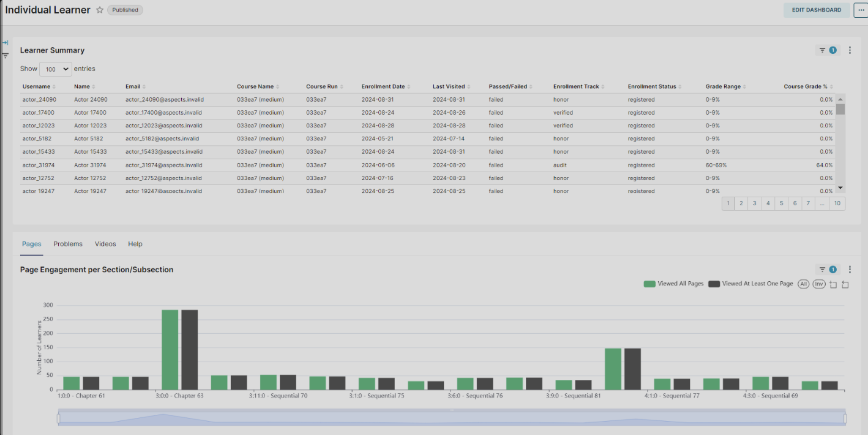This screenshot has width=868, height=435.
Task: Click the Published status badge
Action: [125, 10]
